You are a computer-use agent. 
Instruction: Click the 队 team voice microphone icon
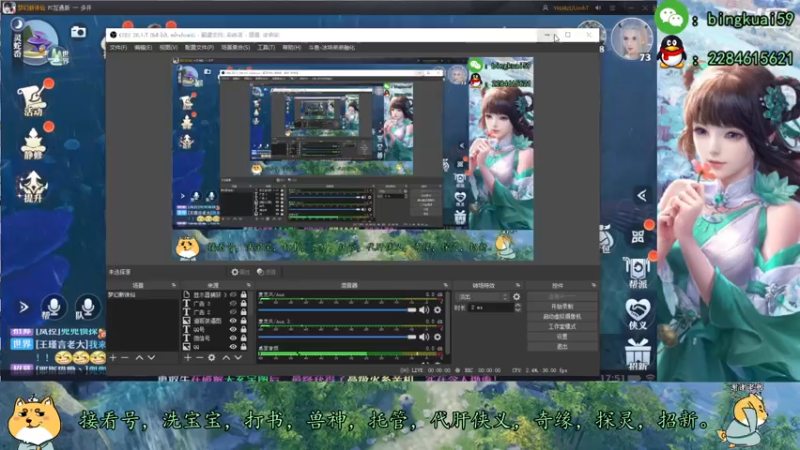pos(87,307)
